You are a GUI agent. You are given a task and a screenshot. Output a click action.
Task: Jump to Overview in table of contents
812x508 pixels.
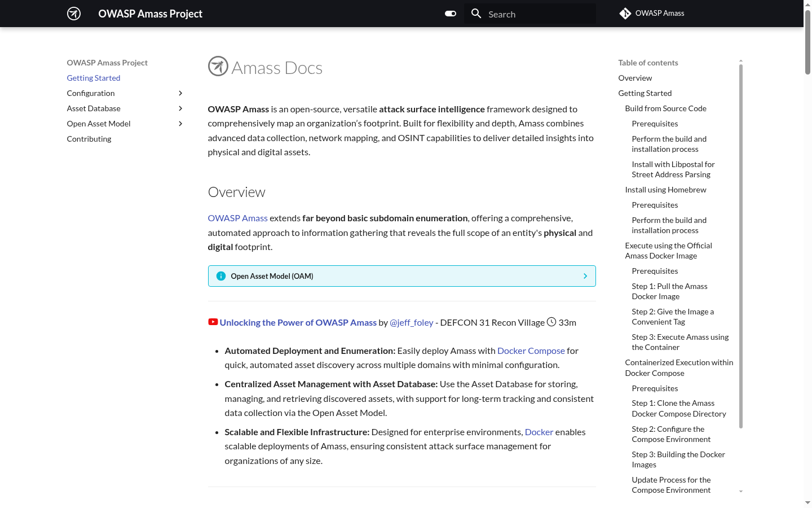[635, 78]
